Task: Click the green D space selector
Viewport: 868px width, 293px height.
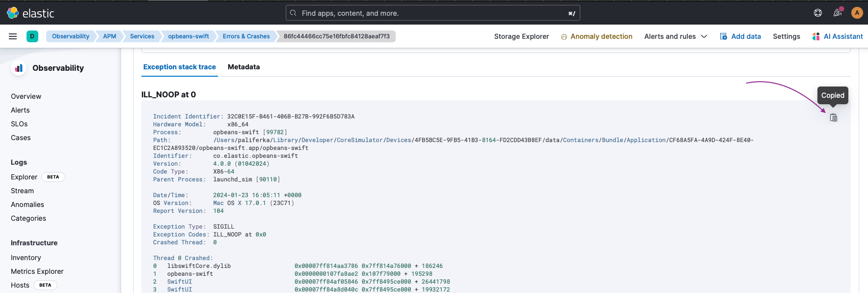Action: (x=32, y=36)
